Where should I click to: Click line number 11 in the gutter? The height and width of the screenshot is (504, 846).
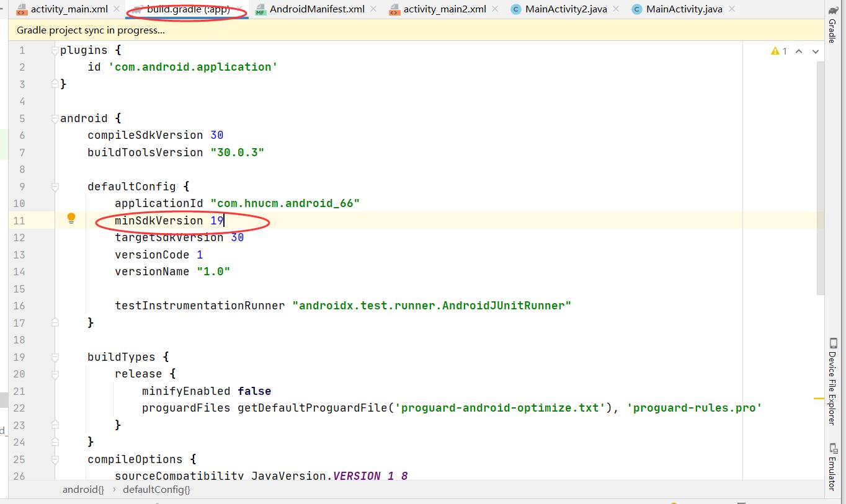click(x=19, y=221)
